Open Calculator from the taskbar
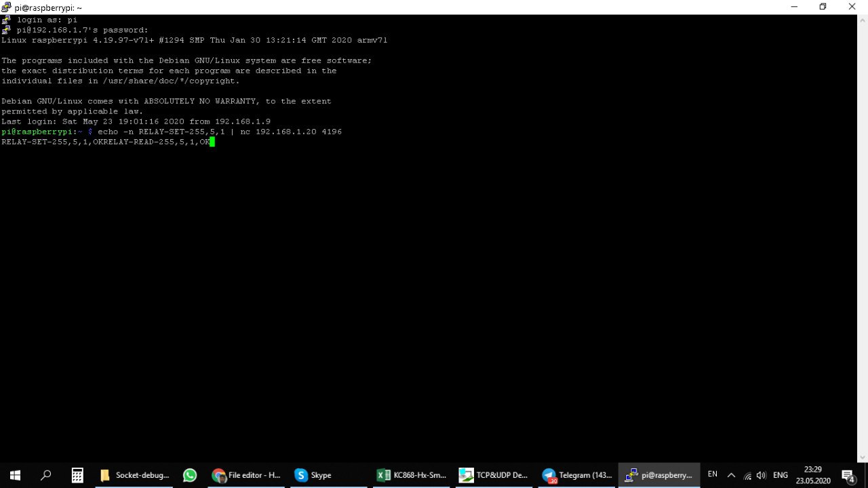 (77, 475)
